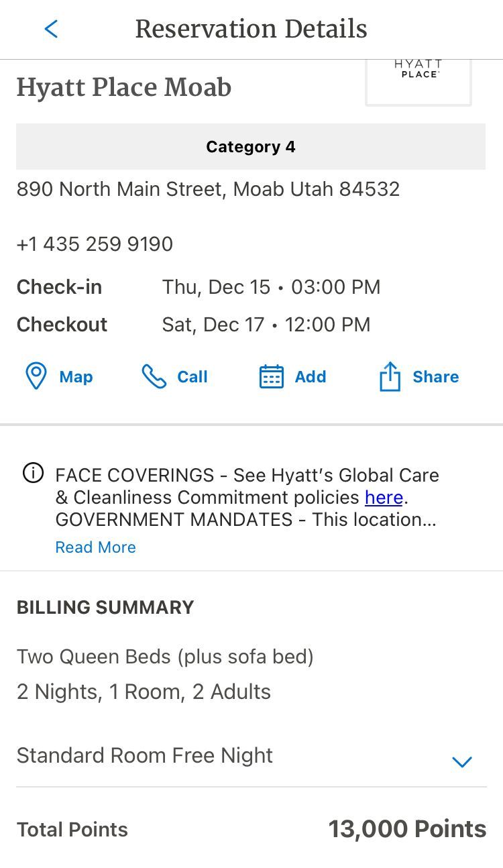Open the 'here' policies link
This screenshot has height=868, width=503.
click(384, 497)
